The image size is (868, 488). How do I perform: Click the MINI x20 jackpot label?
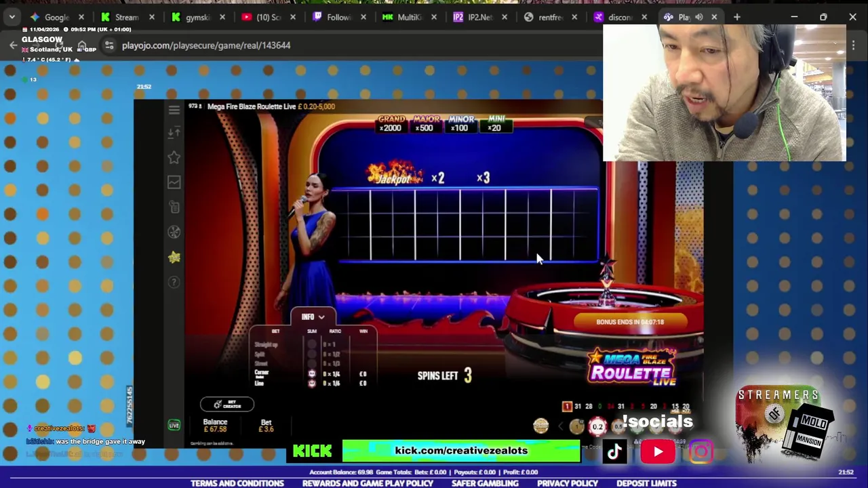coord(496,123)
